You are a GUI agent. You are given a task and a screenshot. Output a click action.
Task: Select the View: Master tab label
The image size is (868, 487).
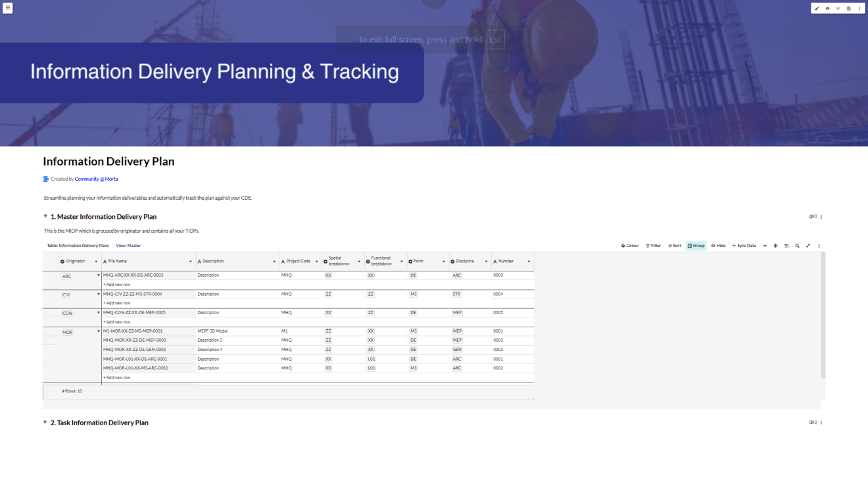128,246
